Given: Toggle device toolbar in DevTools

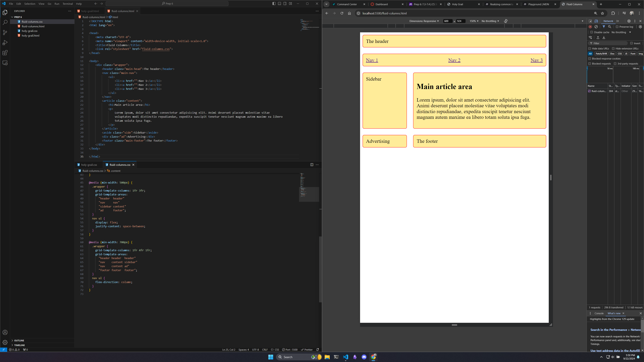Looking at the screenshot, I should (x=596, y=21).
